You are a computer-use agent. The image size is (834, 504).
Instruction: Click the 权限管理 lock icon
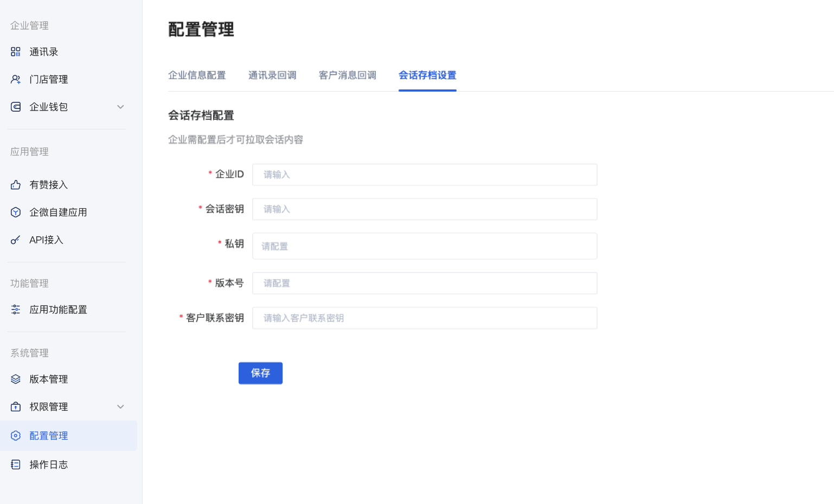[16, 407]
